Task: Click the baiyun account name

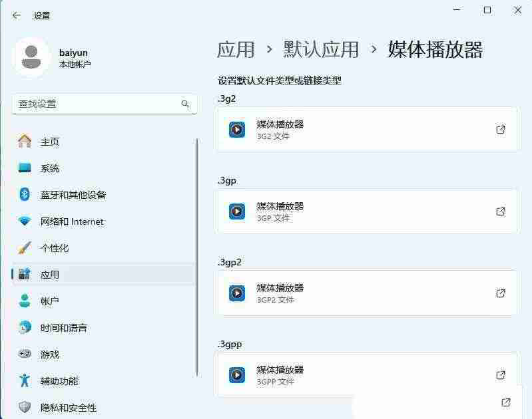Action: (73, 53)
